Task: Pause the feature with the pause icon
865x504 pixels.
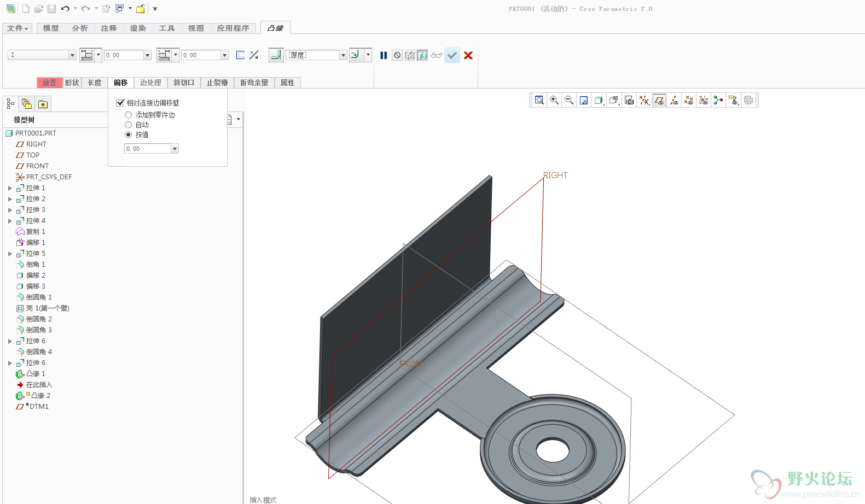Action: (x=384, y=55)
